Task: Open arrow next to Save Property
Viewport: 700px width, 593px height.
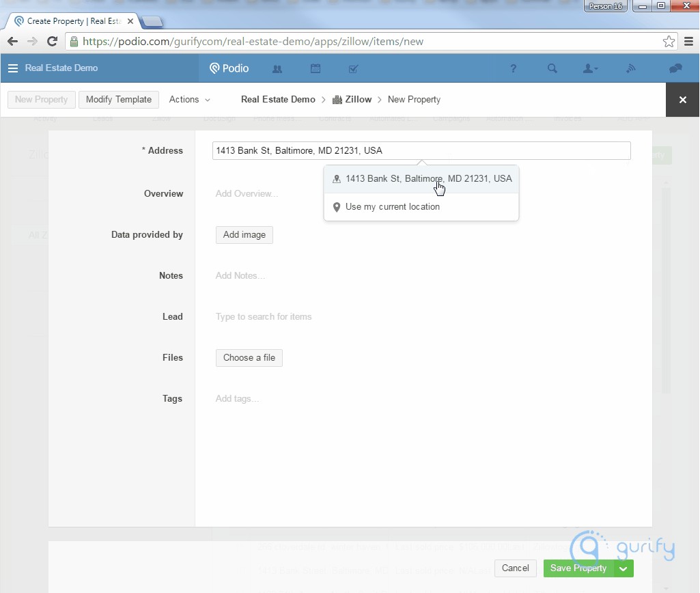Action: coord(623,568)
